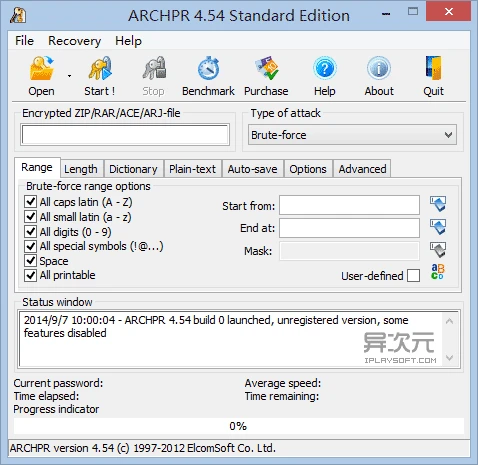Switch to the Options tab

[x=308, y=169]
